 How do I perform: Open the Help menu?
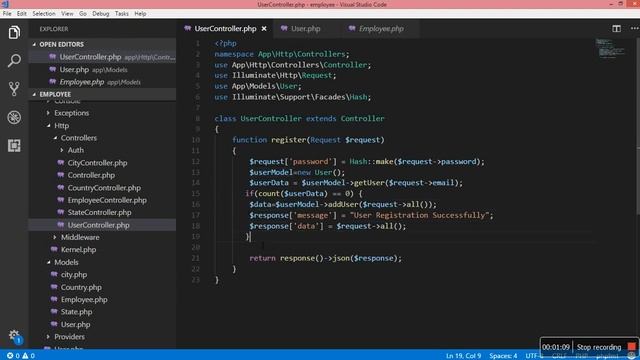click(x=140, y=13)
